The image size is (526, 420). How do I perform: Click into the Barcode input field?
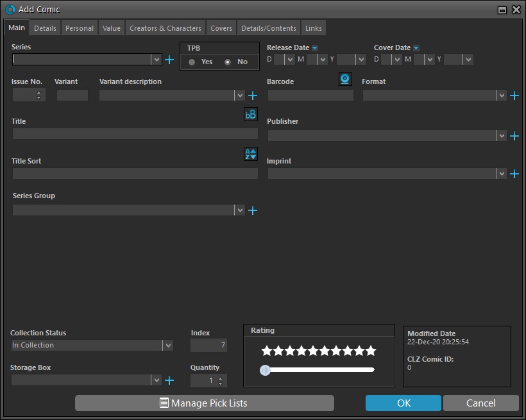coord(310,96)
